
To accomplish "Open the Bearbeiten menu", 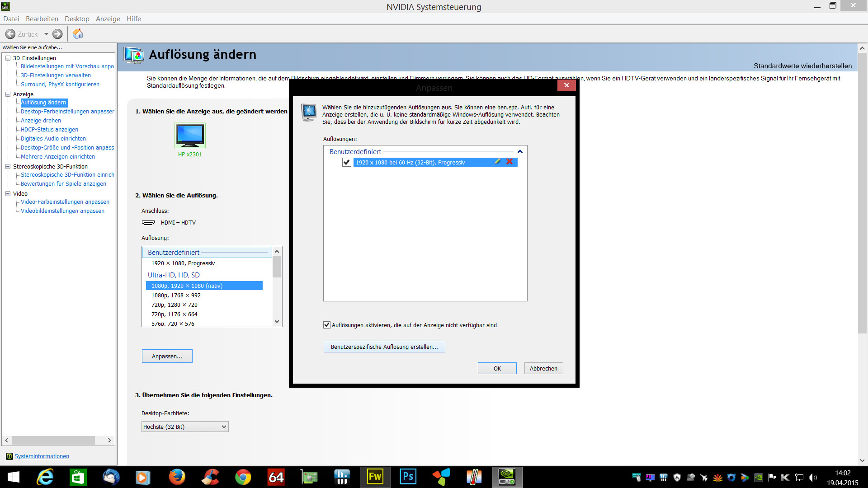I will pos(42,19).
